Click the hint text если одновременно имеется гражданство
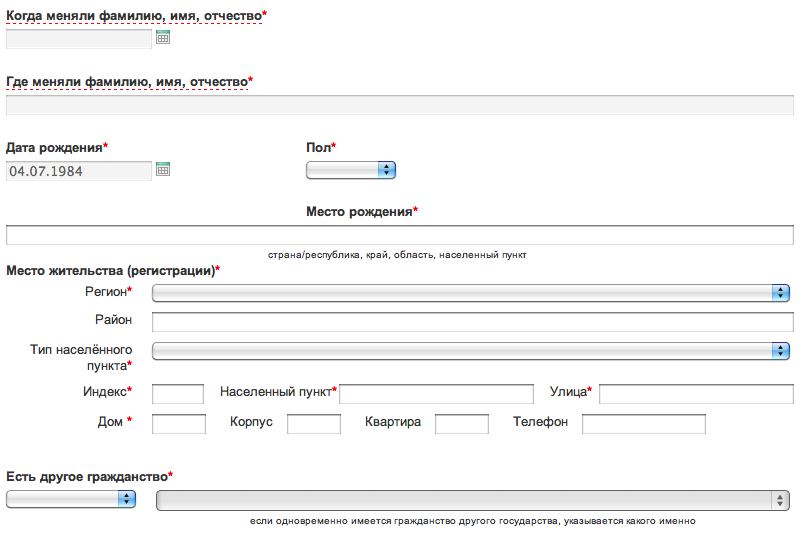 tap(472, 521)
